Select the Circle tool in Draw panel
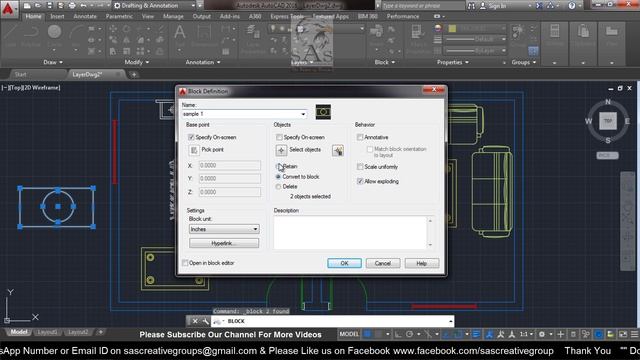 tap(54, 32)
